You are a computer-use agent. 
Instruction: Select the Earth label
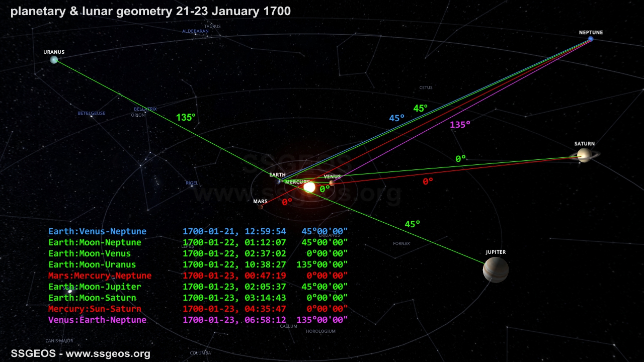click(x=277, y=175)
